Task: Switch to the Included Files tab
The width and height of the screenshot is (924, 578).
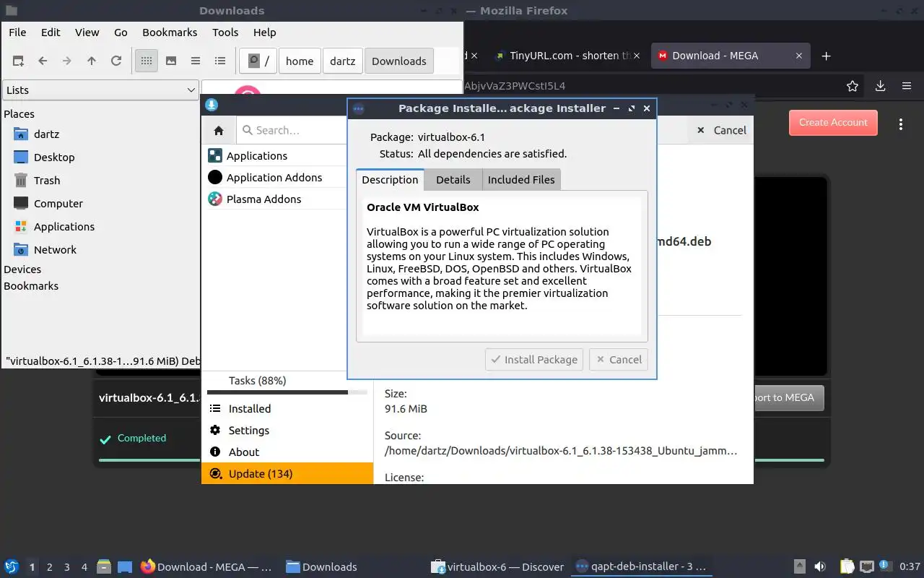Action: pos(521,180)
